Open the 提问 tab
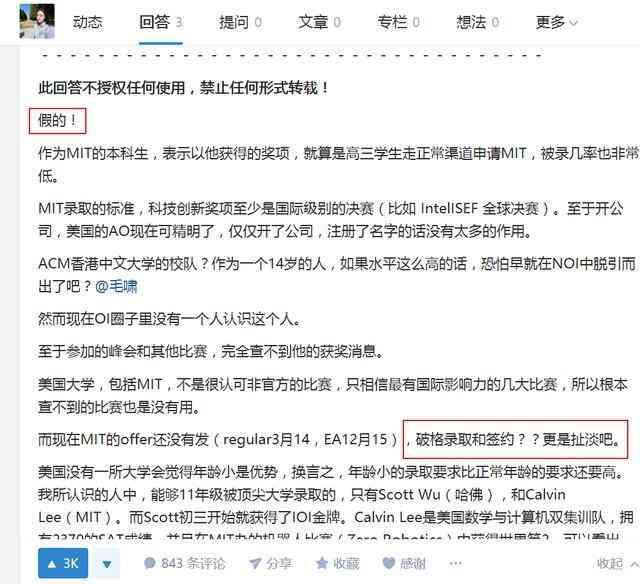The width and height of the screenshot is (640, 584). pyautogui.click(x=240, y=22)
